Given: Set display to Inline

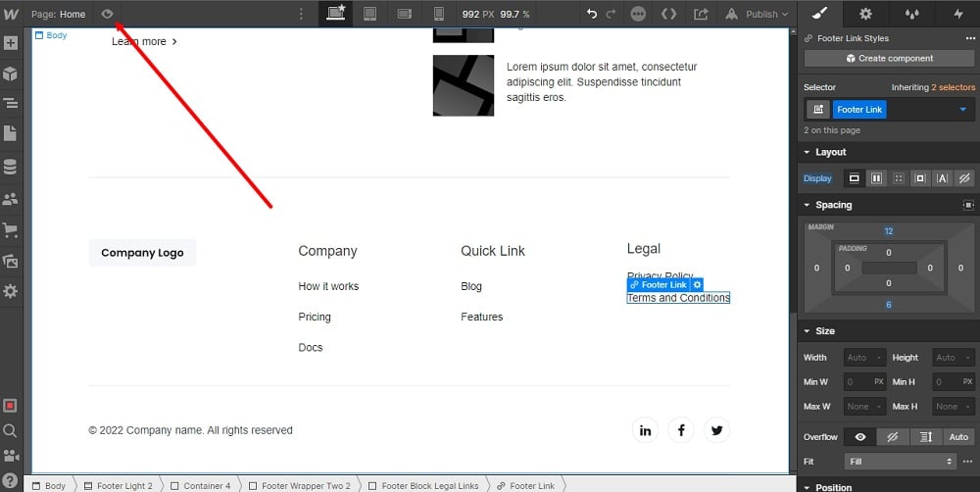Looking at the screenshot, I should [x=942, y=178].
